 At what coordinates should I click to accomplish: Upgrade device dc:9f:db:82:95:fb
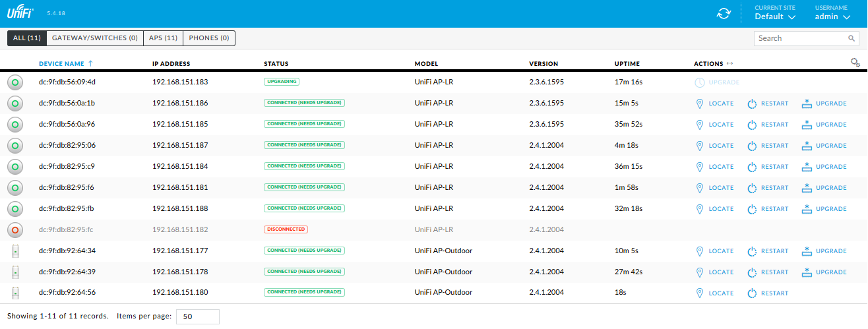click(824, 209)
